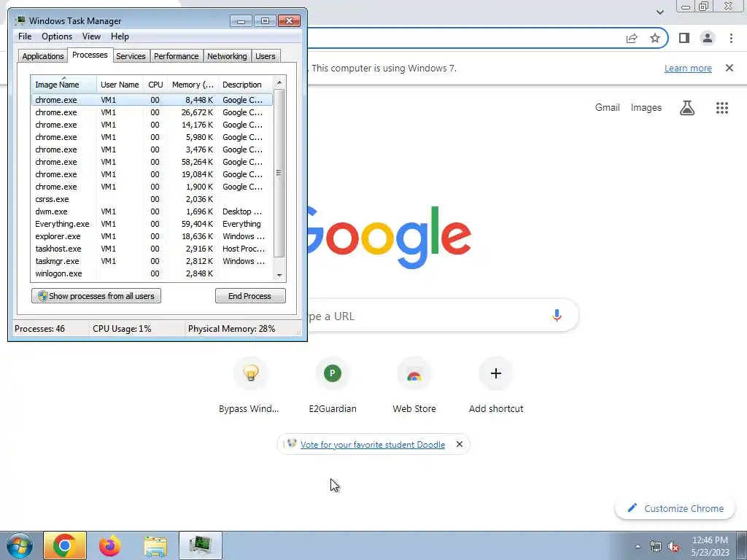The image size is (747, 560).
Task: Switch to the Applications tab
Action: click(x=43, y=56)
